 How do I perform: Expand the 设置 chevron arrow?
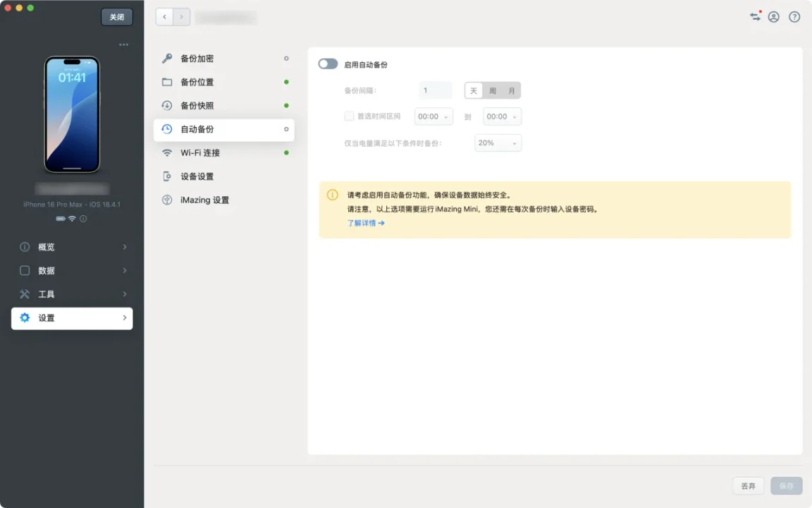125,317
